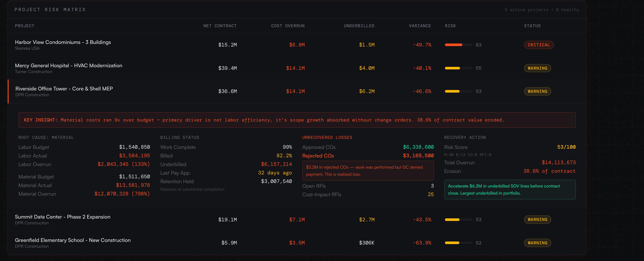Expand the Greenfield Elementary School row
Screen dimensions: 644x261
click(x=72, y=240)
